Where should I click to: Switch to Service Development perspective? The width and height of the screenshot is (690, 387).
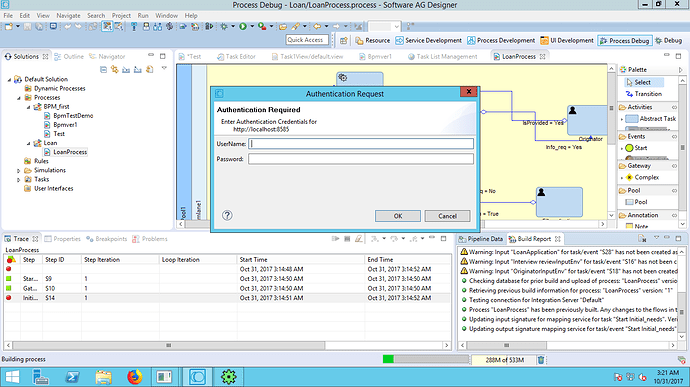[429, 41]
